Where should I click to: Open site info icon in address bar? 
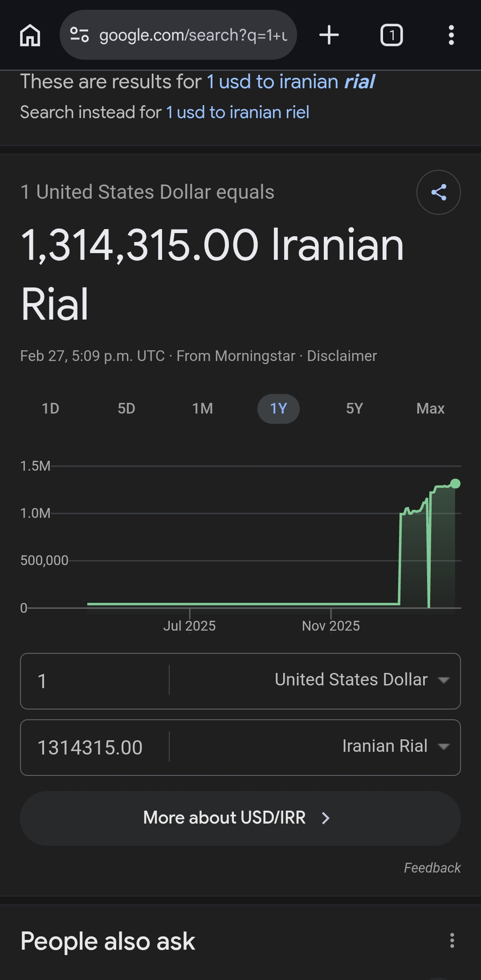pyautogui.click(x=80, y=35)
